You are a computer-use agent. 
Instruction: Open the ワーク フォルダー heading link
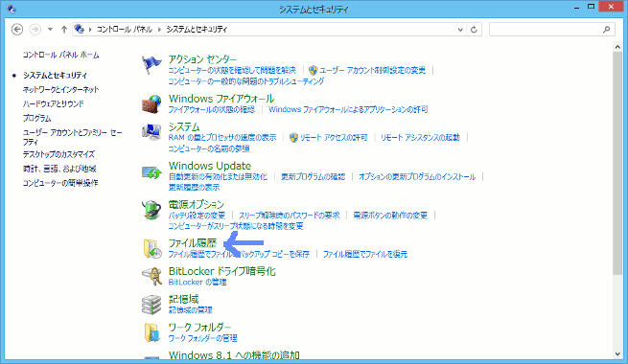[x=199, y=328]
